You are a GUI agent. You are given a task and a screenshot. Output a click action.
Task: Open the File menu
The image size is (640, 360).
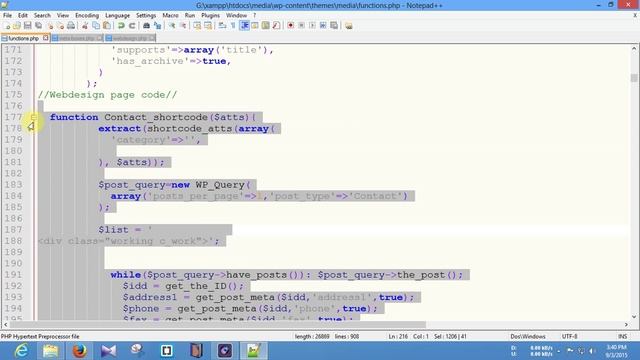pos(7,15)
